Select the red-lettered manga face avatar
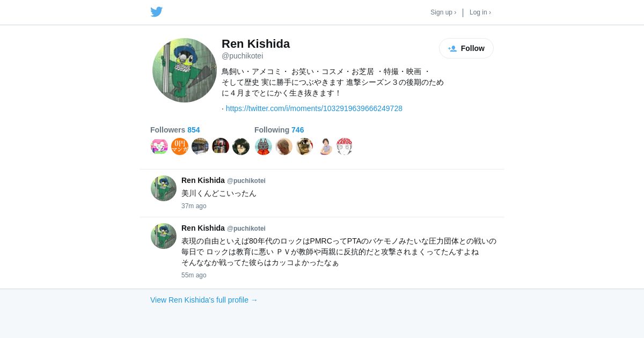This screenshot has width=644, height=338. click(x=345, y=146)
